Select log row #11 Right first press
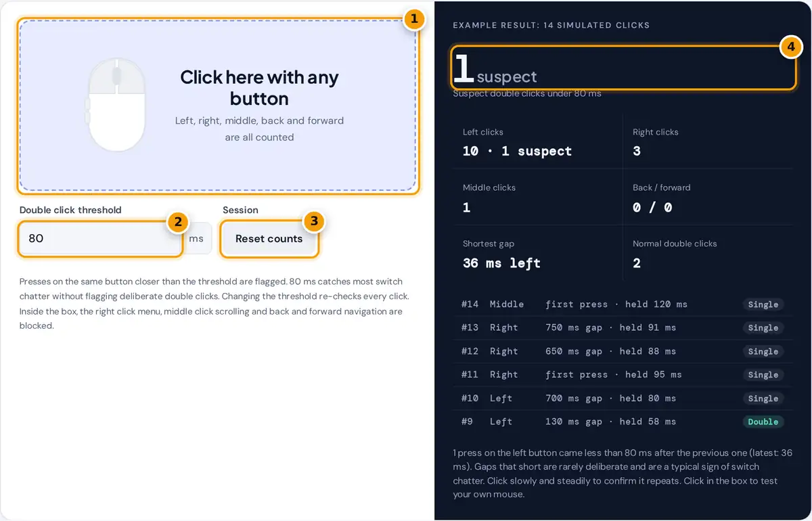The width and height of the screenshot is (812, 521). point(623,375)
